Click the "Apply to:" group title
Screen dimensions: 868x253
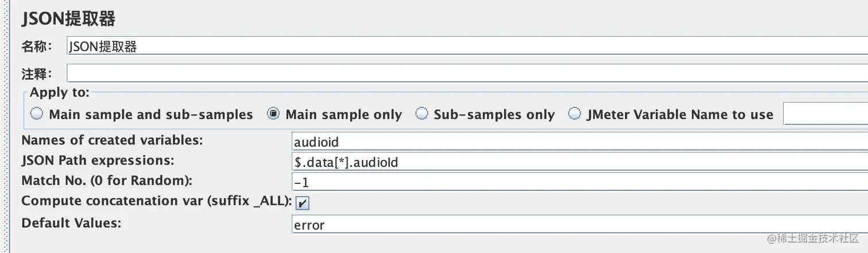[60, 92]
